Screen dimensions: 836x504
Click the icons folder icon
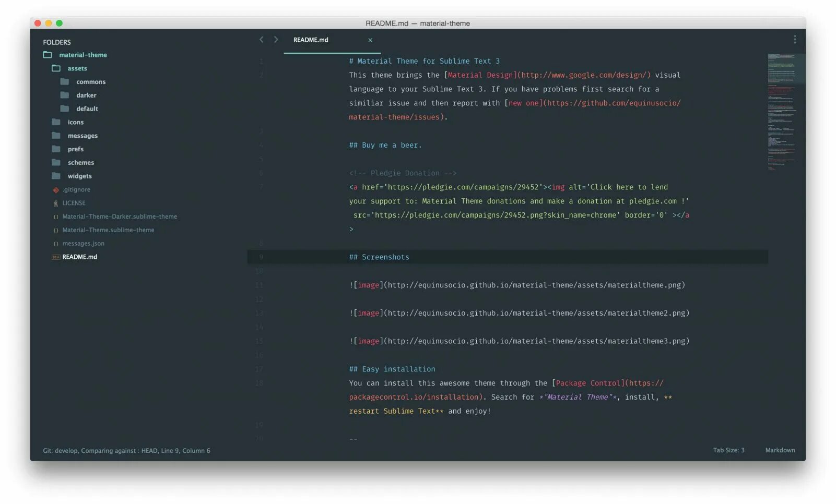[x=56, y=122]
